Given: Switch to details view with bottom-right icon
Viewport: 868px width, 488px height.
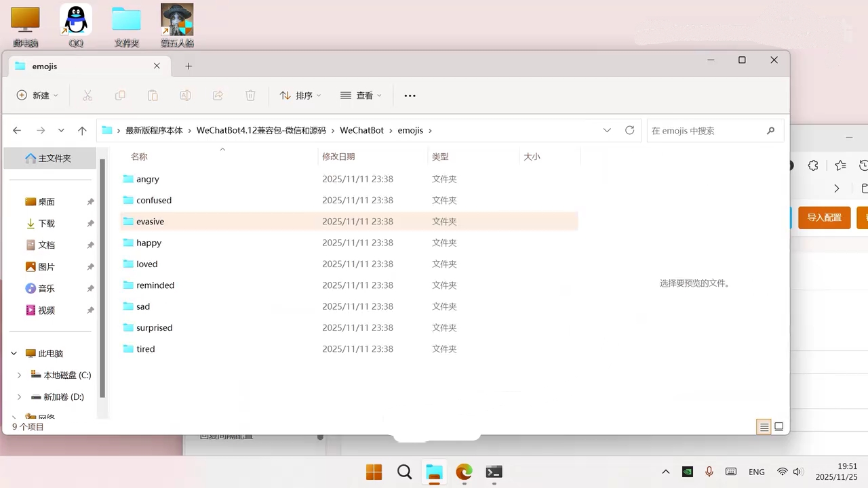Looking at the screenshot, I should click(764, 426).
